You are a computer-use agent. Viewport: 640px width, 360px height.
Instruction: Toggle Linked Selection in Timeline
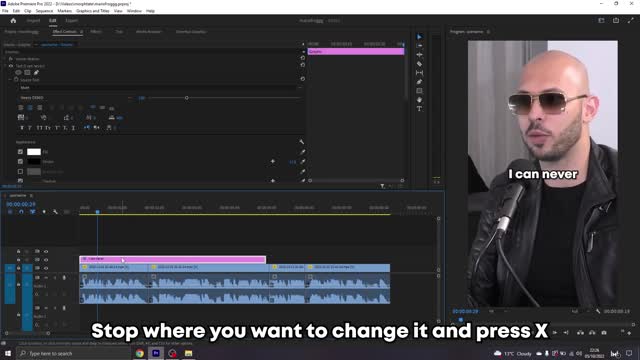coord(33,212)
